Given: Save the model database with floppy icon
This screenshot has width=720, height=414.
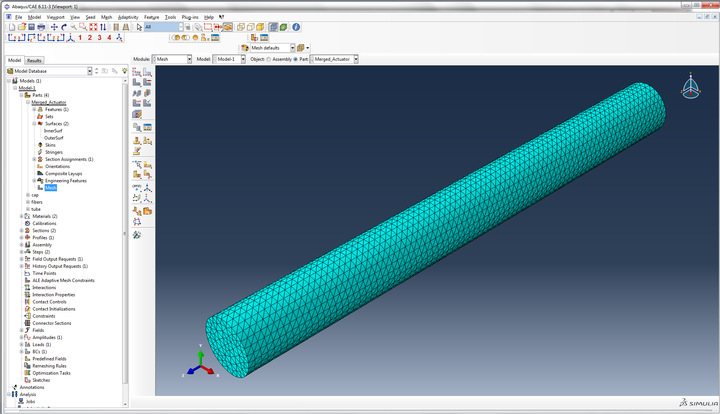Looking at the screenshot, I should (x=31, y=28).
